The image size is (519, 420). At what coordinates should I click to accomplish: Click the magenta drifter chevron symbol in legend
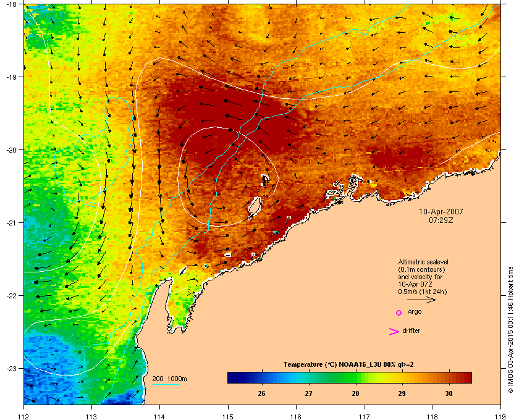[394, 332]
